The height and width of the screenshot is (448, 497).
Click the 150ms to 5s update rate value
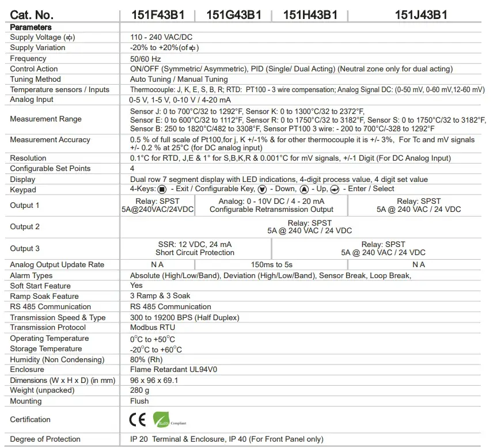pos(272,265)
